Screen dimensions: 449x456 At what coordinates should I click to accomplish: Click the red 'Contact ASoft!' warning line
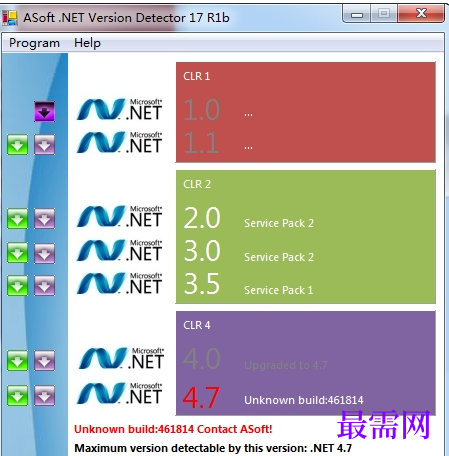pos(173,429)
